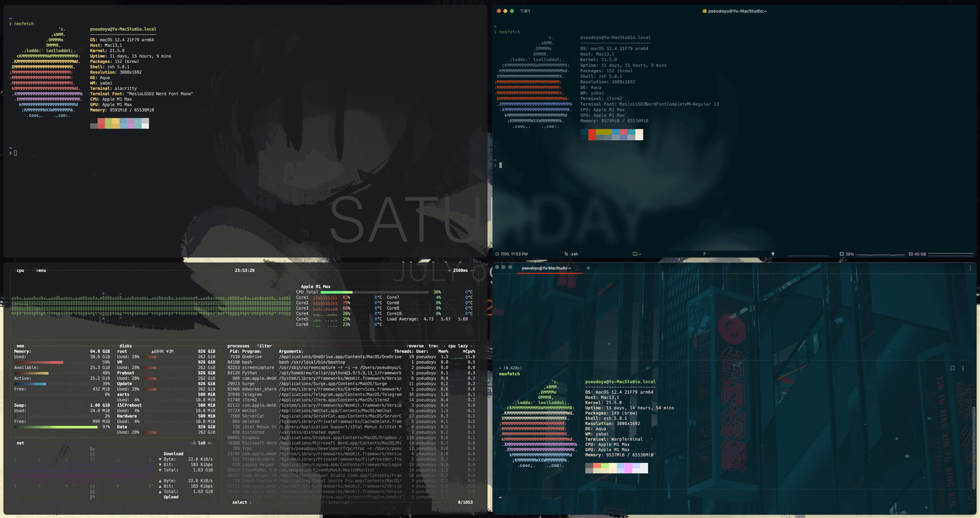
Task: Click the Preboot disk entry
Action: [x=126, y=373]
